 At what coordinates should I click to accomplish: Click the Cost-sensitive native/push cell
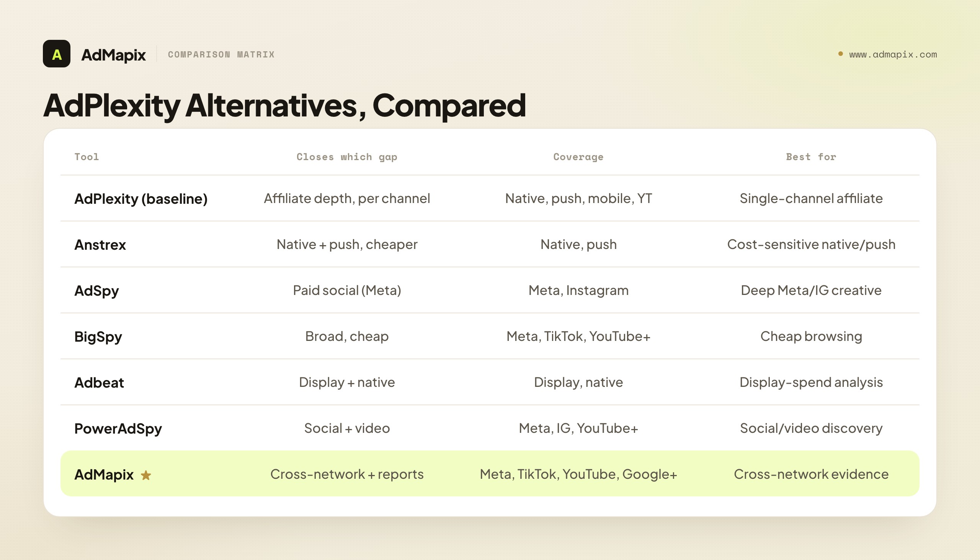click(x=811, y=245)
